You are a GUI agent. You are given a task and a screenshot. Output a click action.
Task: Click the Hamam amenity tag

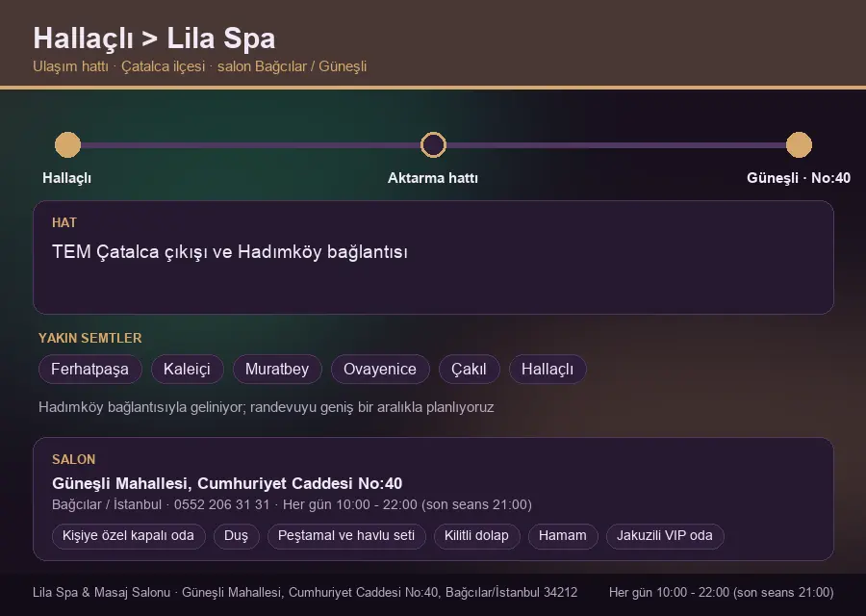coord(563,536)
